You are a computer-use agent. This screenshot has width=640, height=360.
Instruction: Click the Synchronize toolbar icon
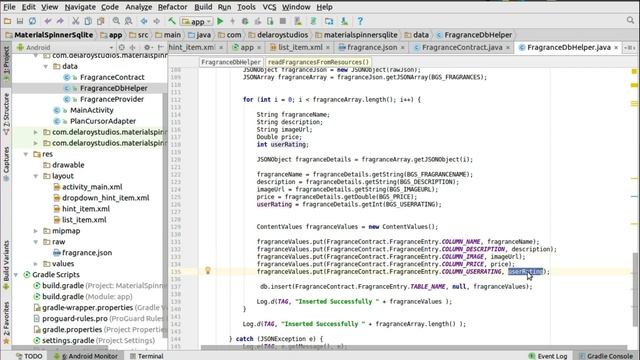(x=32, y=21)
